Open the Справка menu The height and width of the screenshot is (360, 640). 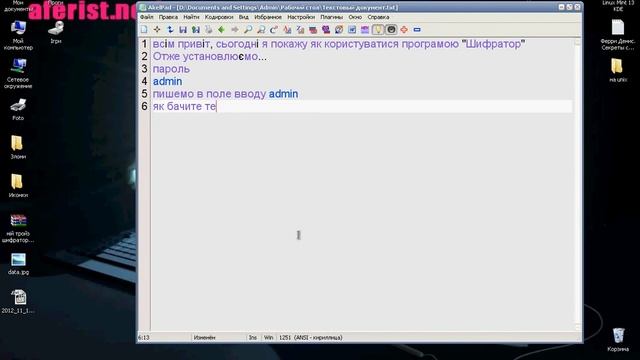pos(378,17)
